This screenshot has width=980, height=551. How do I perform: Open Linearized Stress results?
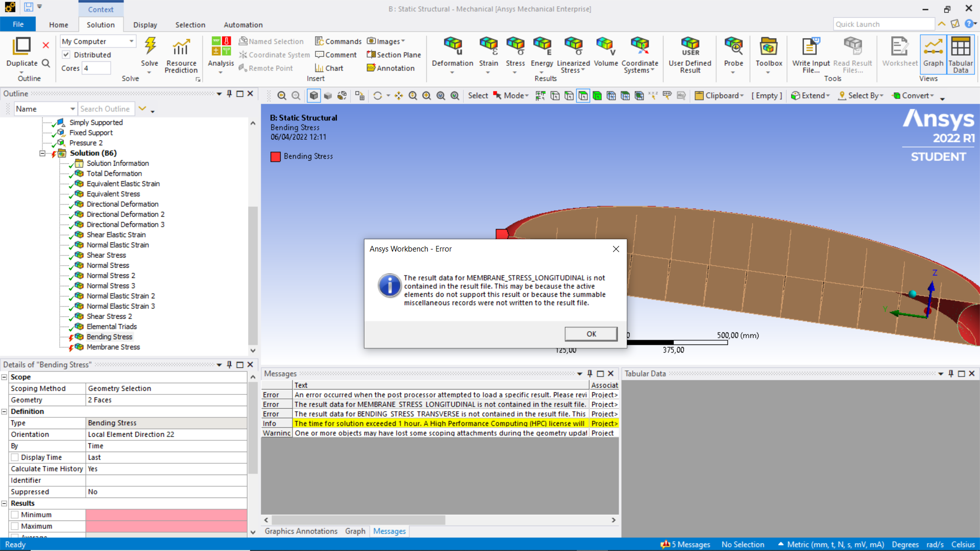tap(573, 55)
